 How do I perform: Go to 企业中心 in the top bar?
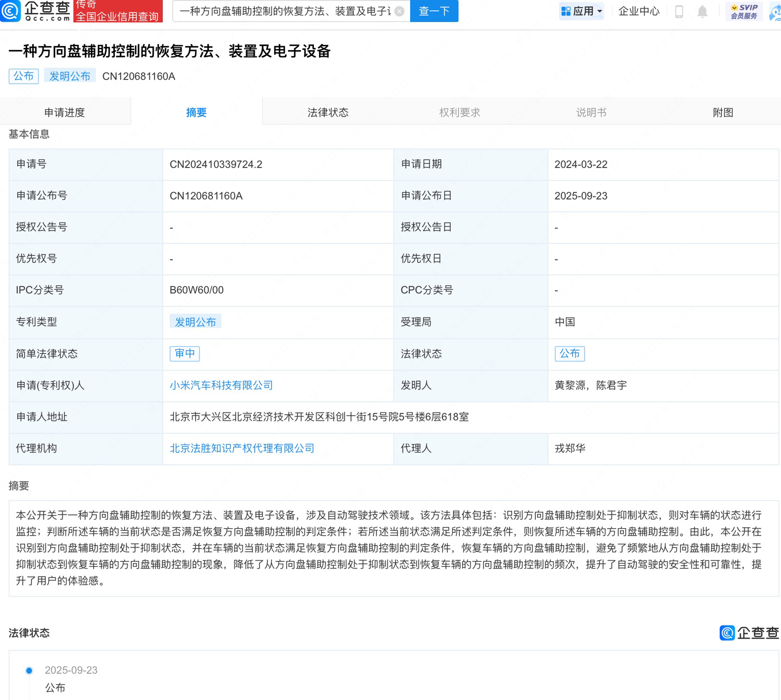pos(639,11)
